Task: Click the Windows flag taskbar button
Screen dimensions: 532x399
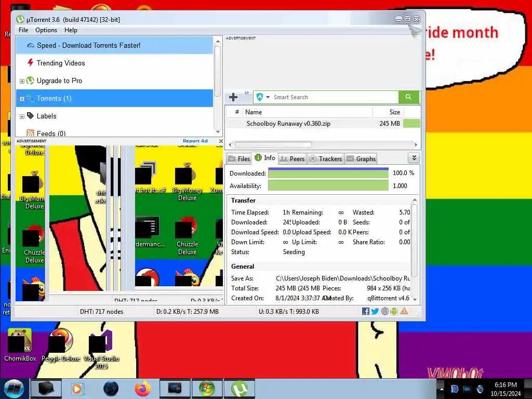Action: [207, 389]
